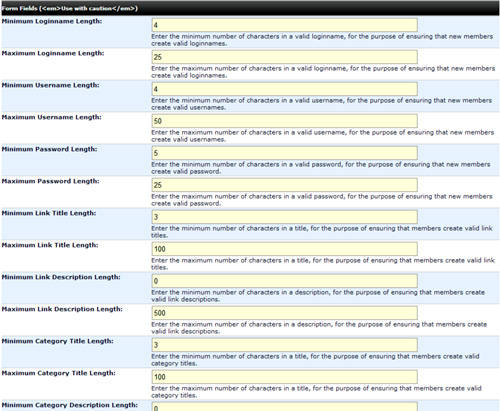Click the Minimum Password Length label
The width and height of the screenshot is (500, 411).
[49, 149]
